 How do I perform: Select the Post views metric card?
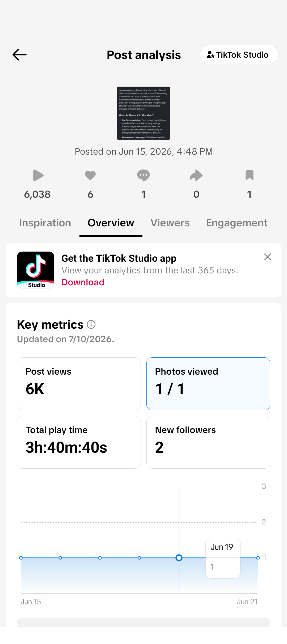point(79,384)
